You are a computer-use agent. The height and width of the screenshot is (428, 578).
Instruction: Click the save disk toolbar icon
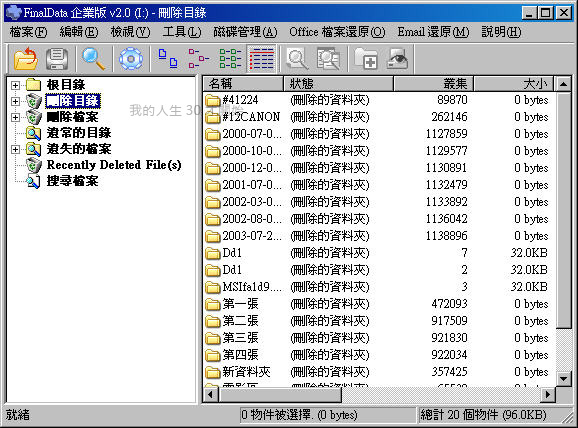(x=57, y=59)
